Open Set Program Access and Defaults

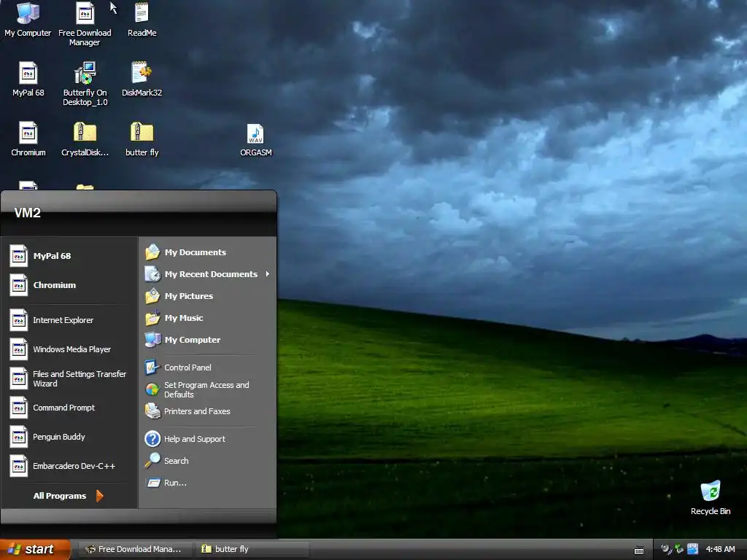(x=207, y=389)
